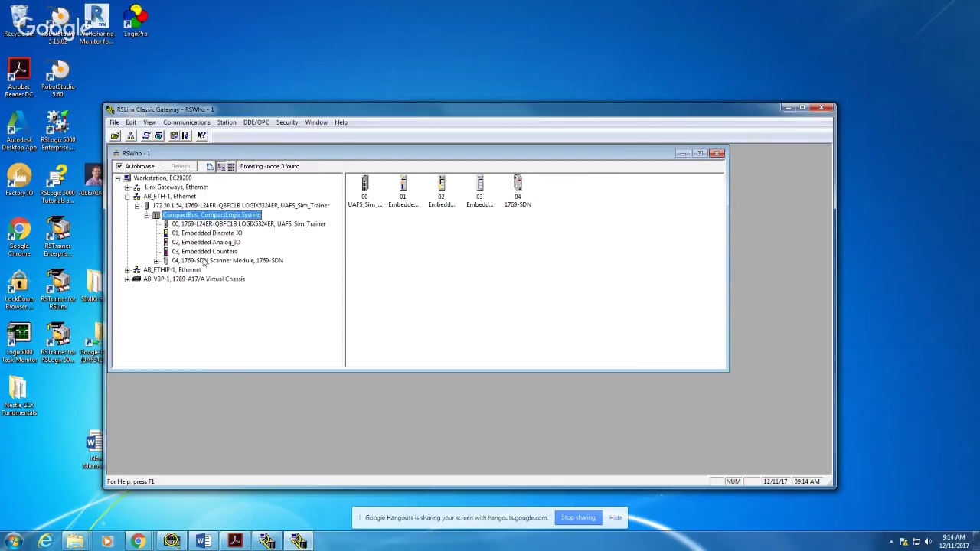Open the Security menu

[x=287, y=122]
